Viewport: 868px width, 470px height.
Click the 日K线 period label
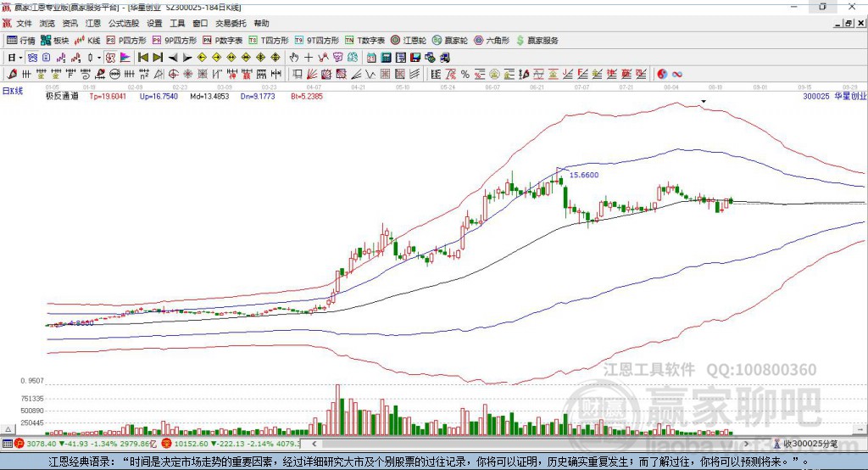[13, 91]
